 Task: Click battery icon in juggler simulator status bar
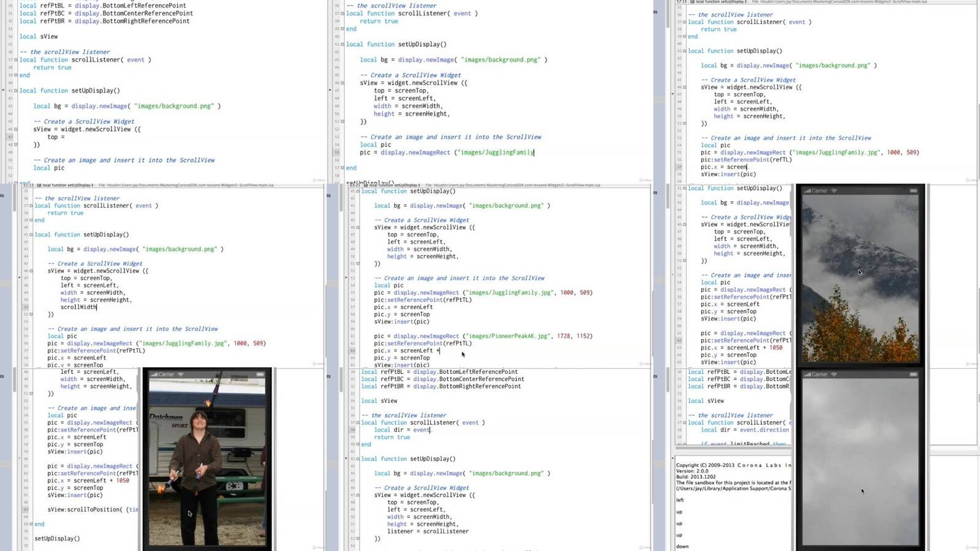click(260, 374)
